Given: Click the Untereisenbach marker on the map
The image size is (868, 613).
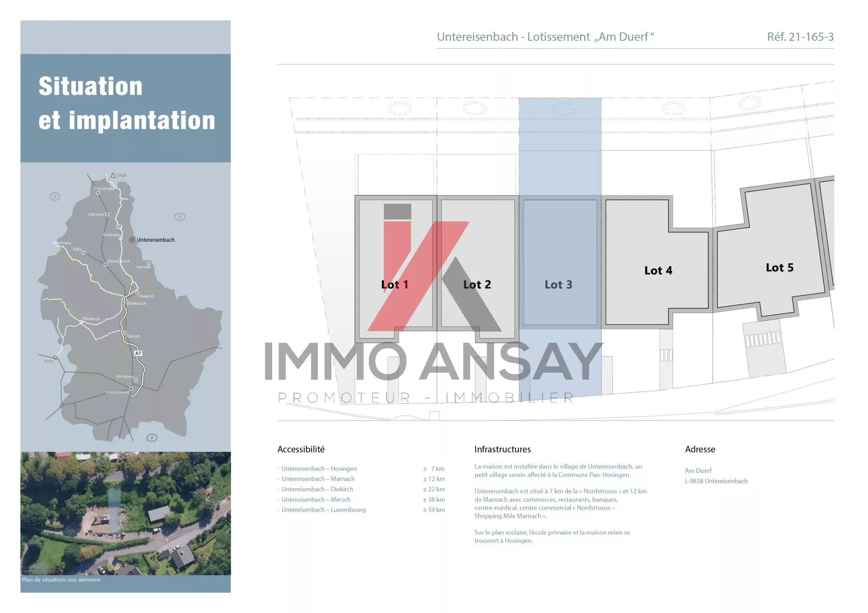Looking at the screenshot, I should pyautogui.click(x=132, y=240).
